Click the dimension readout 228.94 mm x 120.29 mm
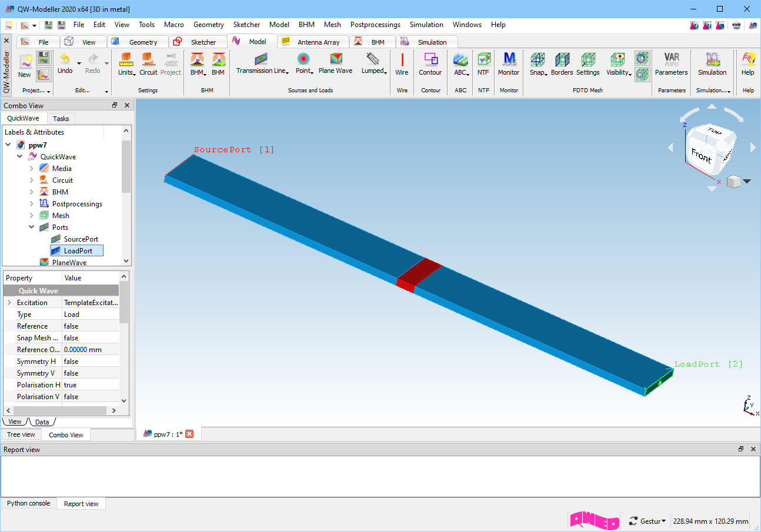Image resolution: width=761 pixels, height=532 pixels. (x=710, y=521)
